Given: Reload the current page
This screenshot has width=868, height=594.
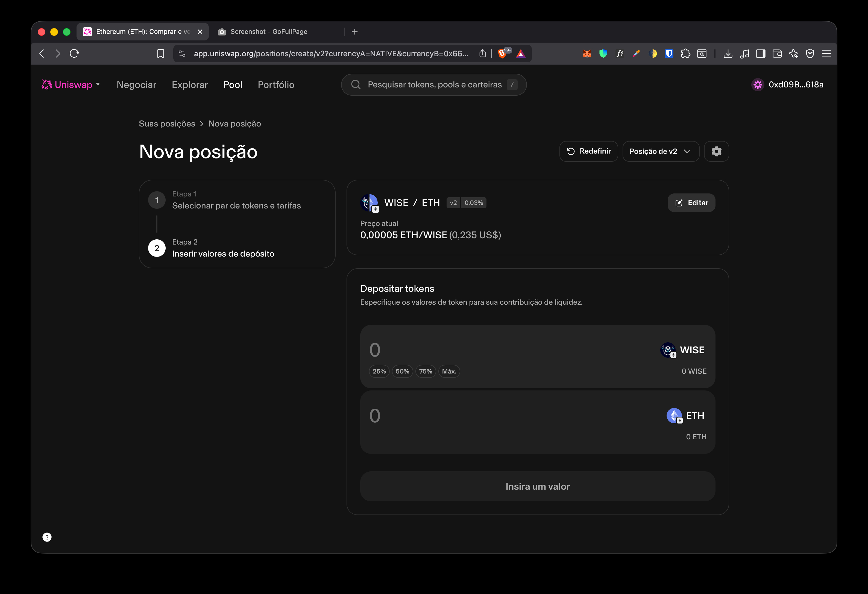Looking at the screenshot, I should coord(74,53).
